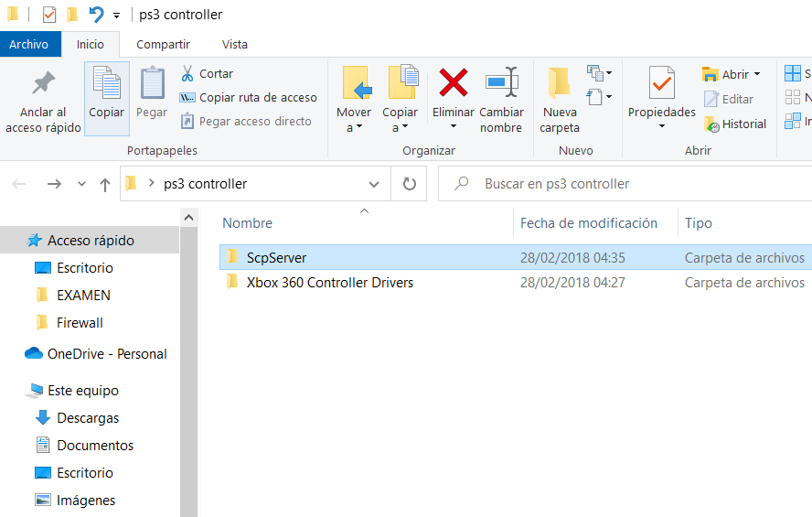Image resolution: width=812 pixels, height=517 pixels.
Task: Refresh the ps3 controller folder
Action: [x=409, y=184]
